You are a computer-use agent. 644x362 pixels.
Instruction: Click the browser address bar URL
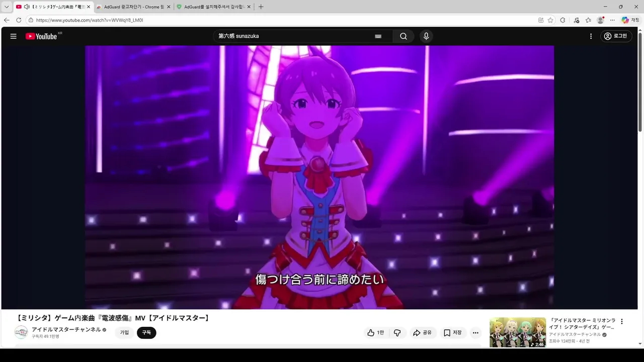coord(90,20)
